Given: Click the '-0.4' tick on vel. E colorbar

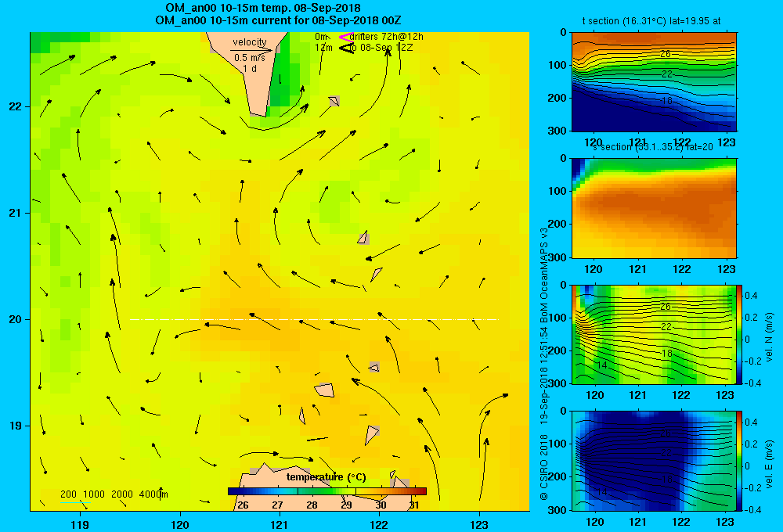Looking at the screenshot, I should 752,509.
